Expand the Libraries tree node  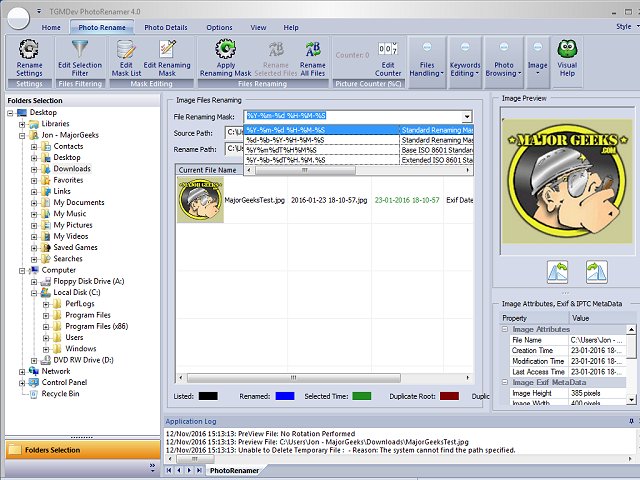coord(22,124)
